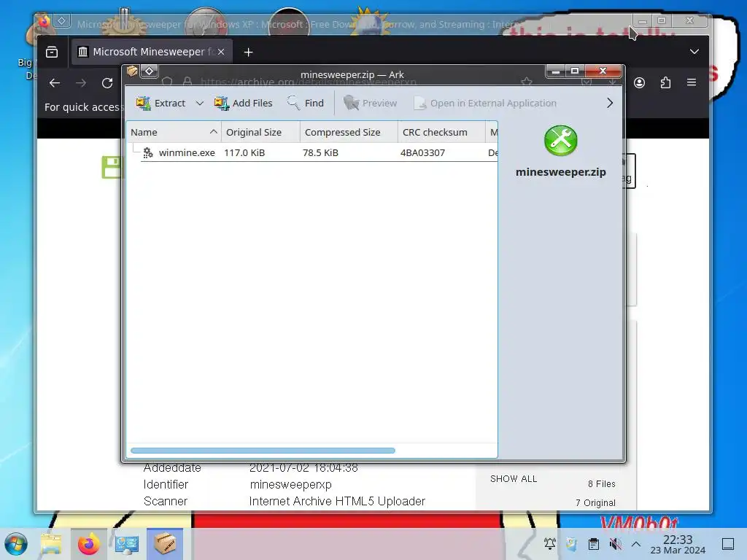Sort by CRC checksum column
Viewport: 747px width, 560px height.
pyautogui.click(x=441, y=133)
